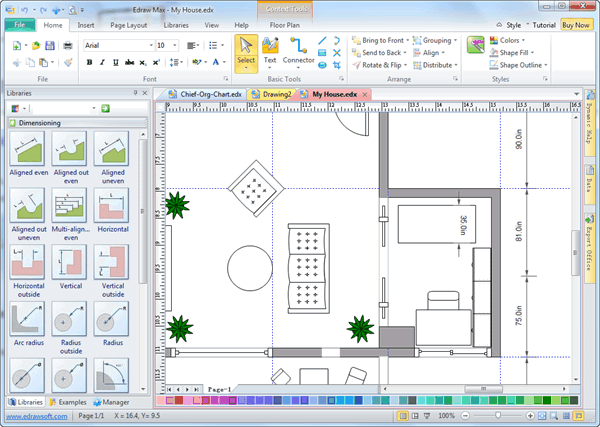The width and height of the screenshot is (600, 427).
Task: Select the Connector tool
Action: pos(298,50)
